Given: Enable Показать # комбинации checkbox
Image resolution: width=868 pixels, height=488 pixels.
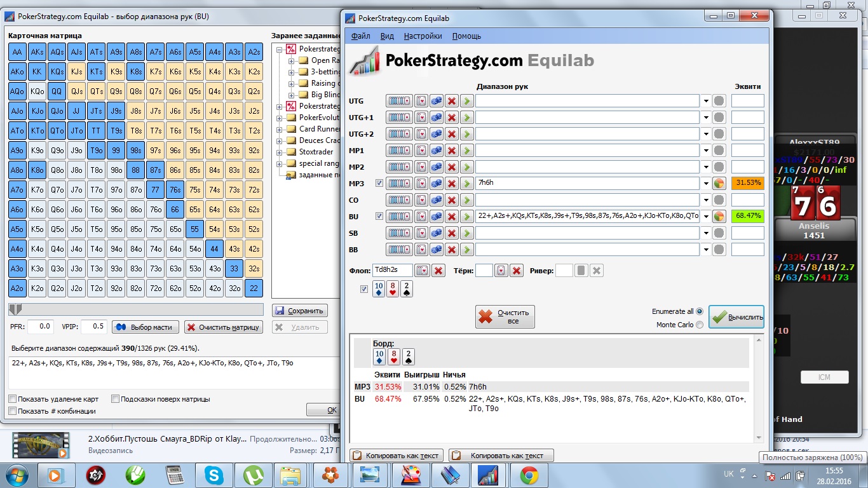Looking at the screenshot, I should point(13,411).
